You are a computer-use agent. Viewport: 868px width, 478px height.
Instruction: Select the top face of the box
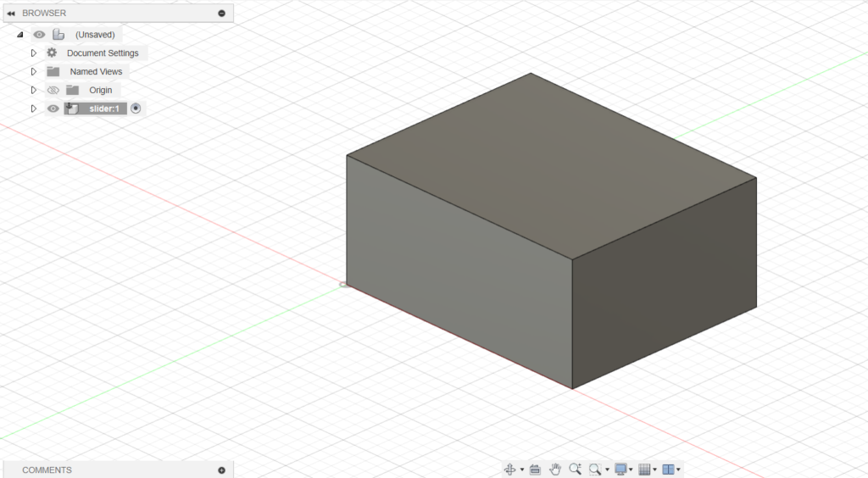click(x=551, y=165)
